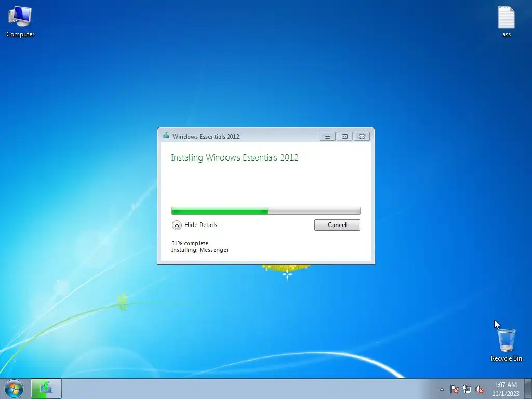Click the 'Installing Windows Essentials 2012' heading
This screenshot has width=532, height=399.
tap(235, 158)
